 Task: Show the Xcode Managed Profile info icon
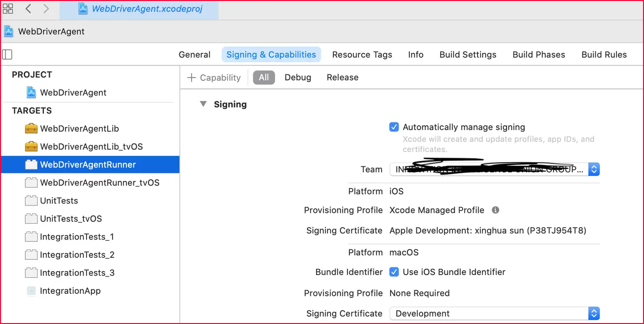click(495, 210)
